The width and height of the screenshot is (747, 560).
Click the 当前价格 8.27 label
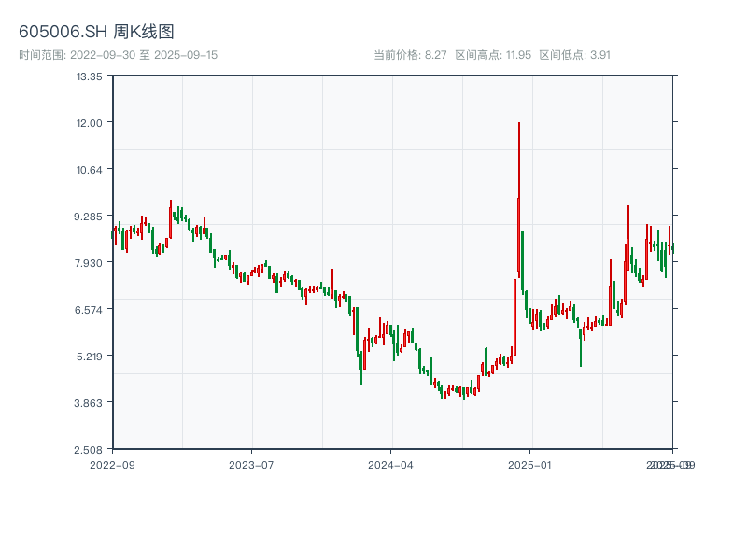point(410,55)
